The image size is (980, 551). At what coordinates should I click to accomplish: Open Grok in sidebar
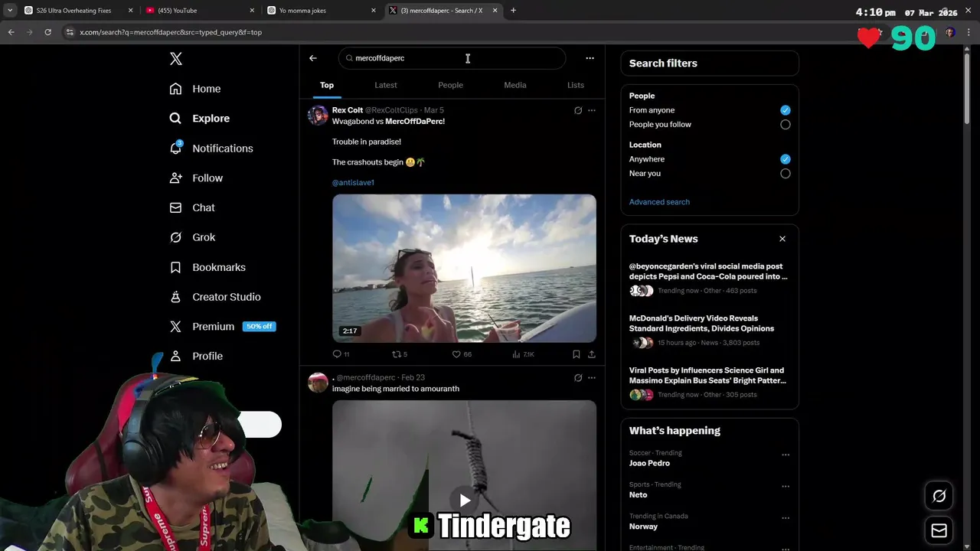point(192,237)
